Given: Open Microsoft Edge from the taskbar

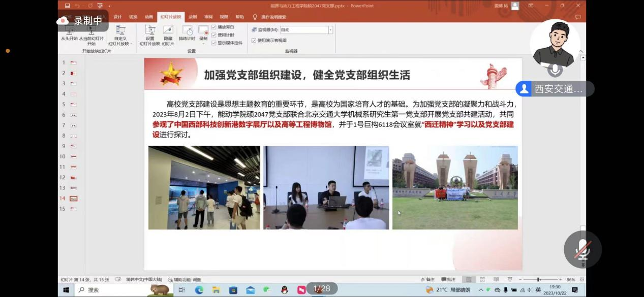Looking at the screenshot, I should pos(199,290).
